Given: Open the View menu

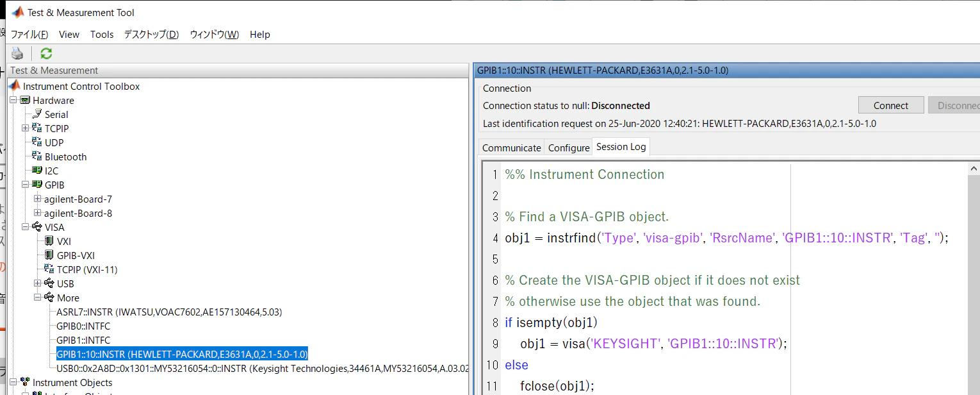Looking at the screenshot, I should (x=69, y=35).
